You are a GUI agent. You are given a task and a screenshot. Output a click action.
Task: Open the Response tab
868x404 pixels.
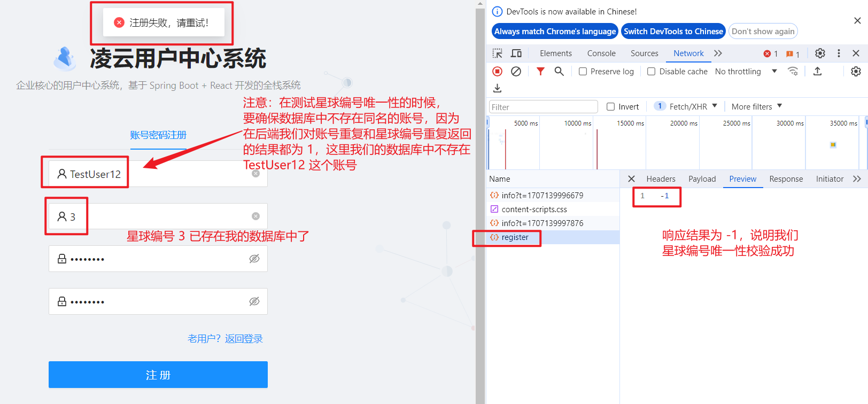point(786,179)
